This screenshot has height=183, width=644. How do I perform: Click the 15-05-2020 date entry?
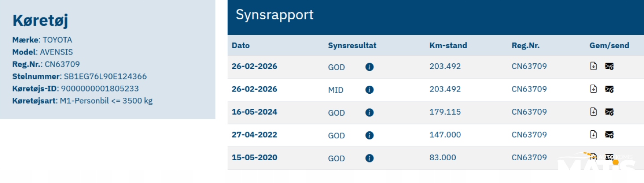[254, 158]
